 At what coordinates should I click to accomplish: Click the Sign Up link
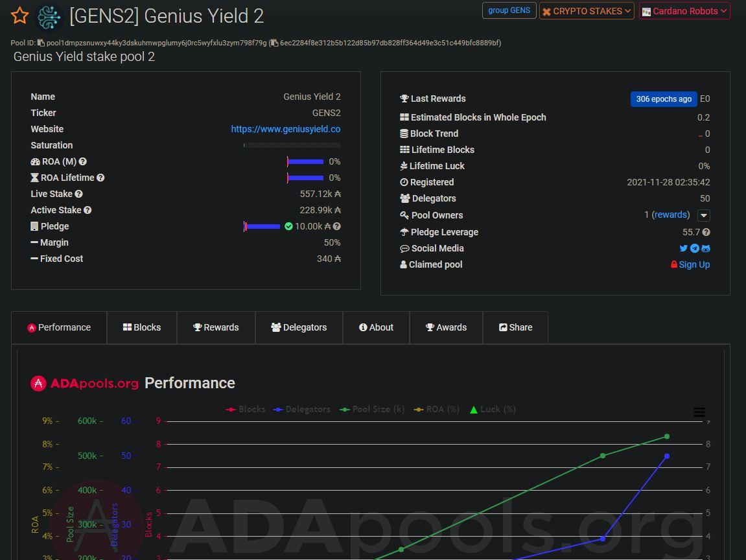pos(694,264)
